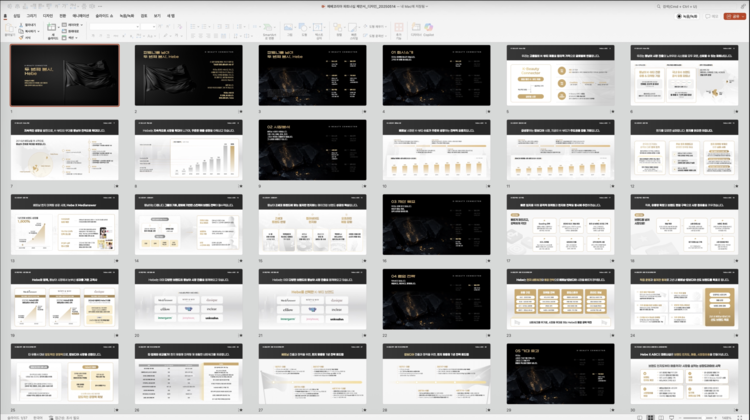Switch to the Transitions tab
This screenshot has width=750, height=420.
tap(63, 16)
